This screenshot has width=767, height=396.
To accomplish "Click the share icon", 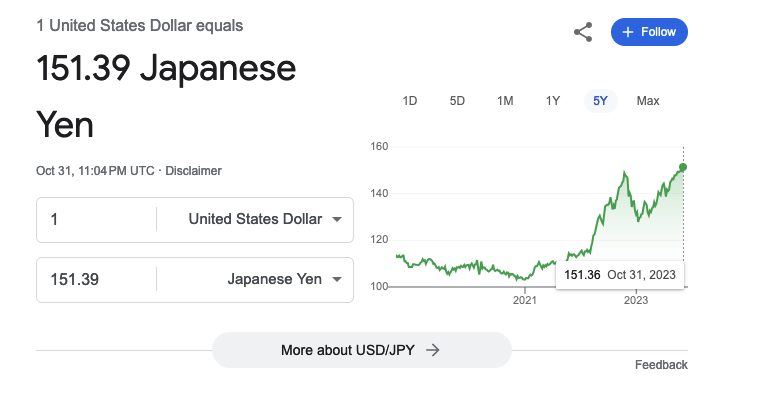I will point(583,32).
